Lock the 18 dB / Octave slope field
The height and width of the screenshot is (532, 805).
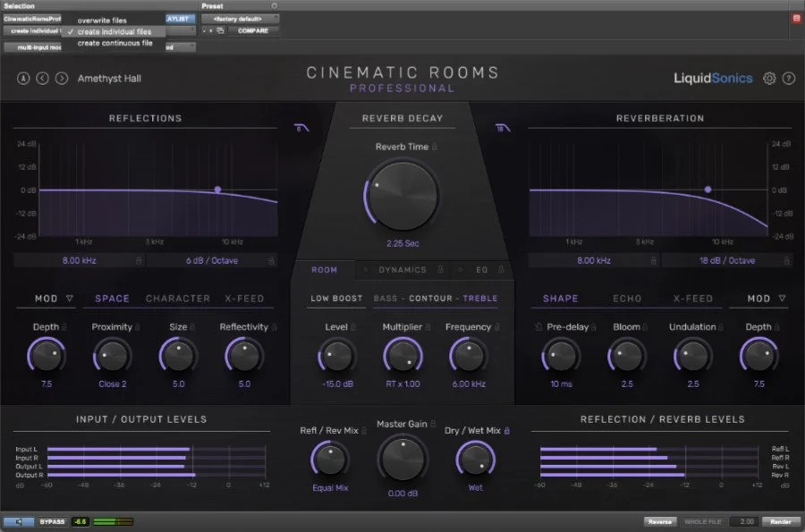[x=786, y=260]
